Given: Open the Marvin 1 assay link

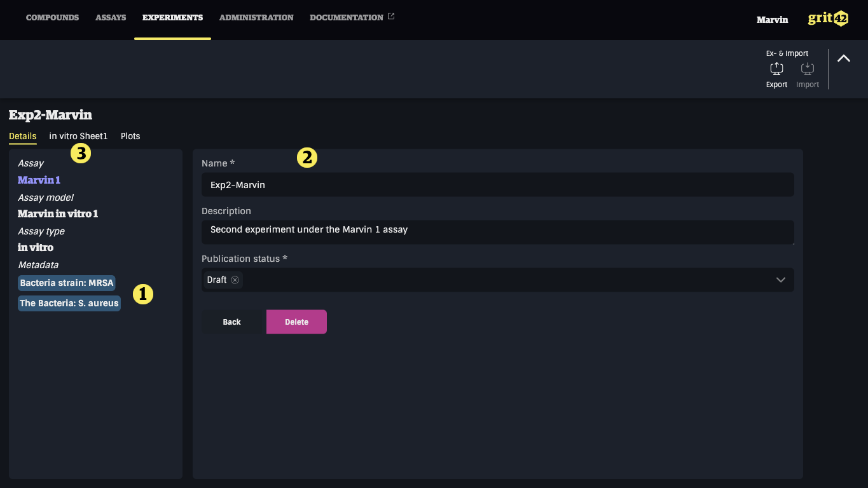Looking at the screenshot, I should pyautogui.click(x=39, y=180).
